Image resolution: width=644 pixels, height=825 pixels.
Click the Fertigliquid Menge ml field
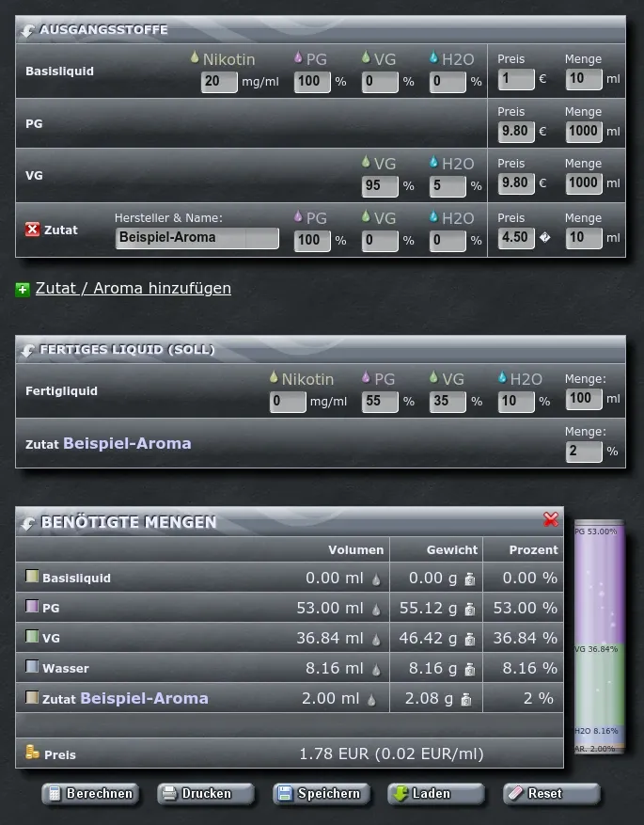(x=583, y=399)
